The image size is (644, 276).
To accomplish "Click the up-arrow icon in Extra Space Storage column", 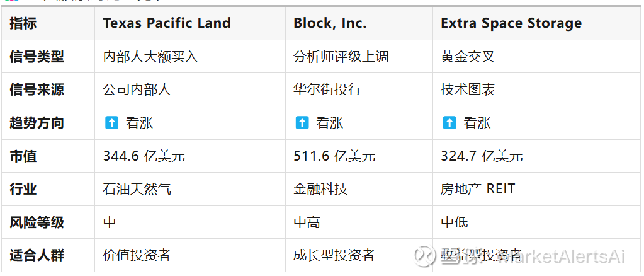I will [449, 123].
